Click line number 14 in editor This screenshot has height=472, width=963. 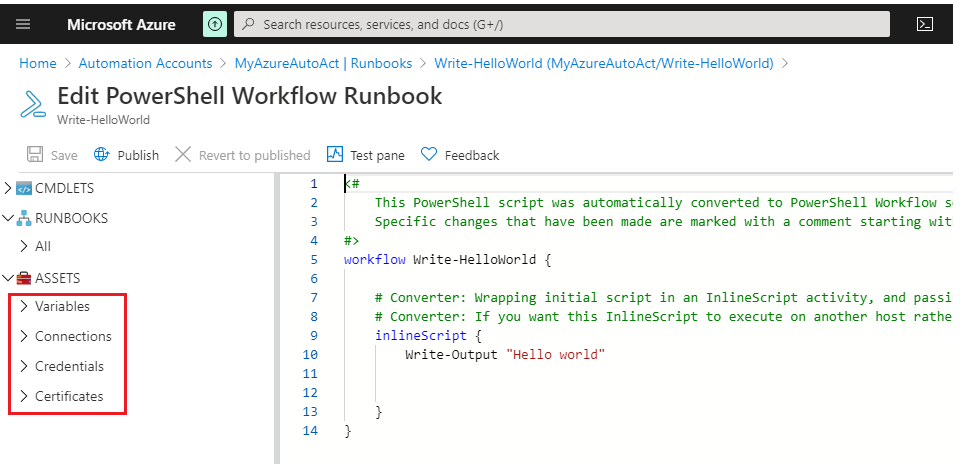[310, 431]
